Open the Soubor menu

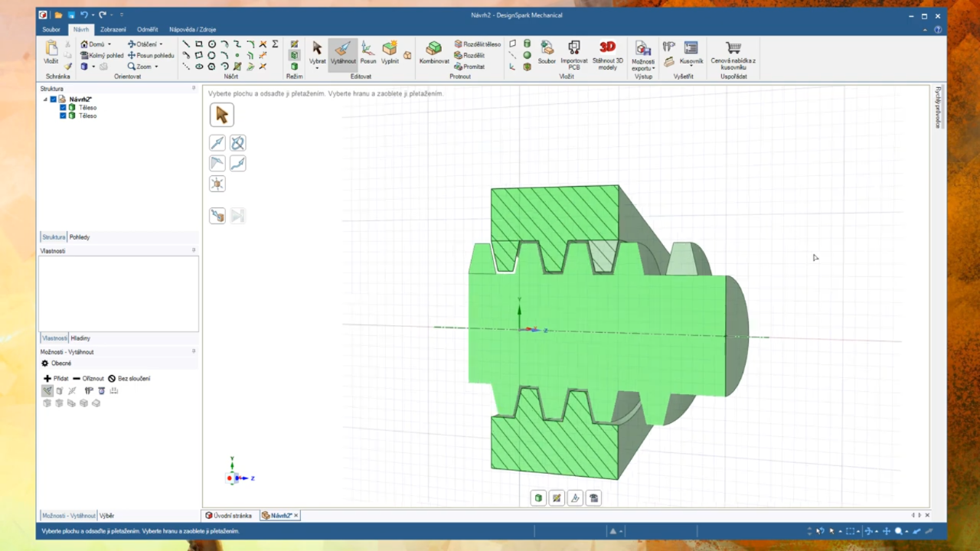click(51, 29)
